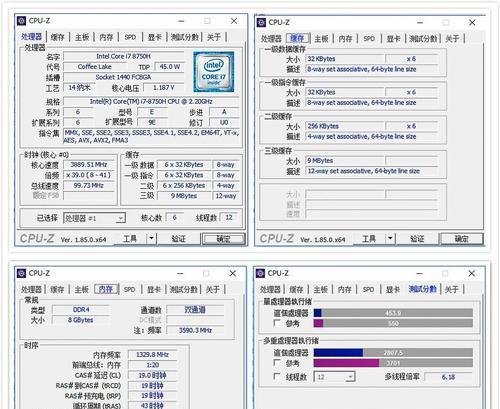
Task: Close the CPU-Z cache info window
Action: pos(472,22)
